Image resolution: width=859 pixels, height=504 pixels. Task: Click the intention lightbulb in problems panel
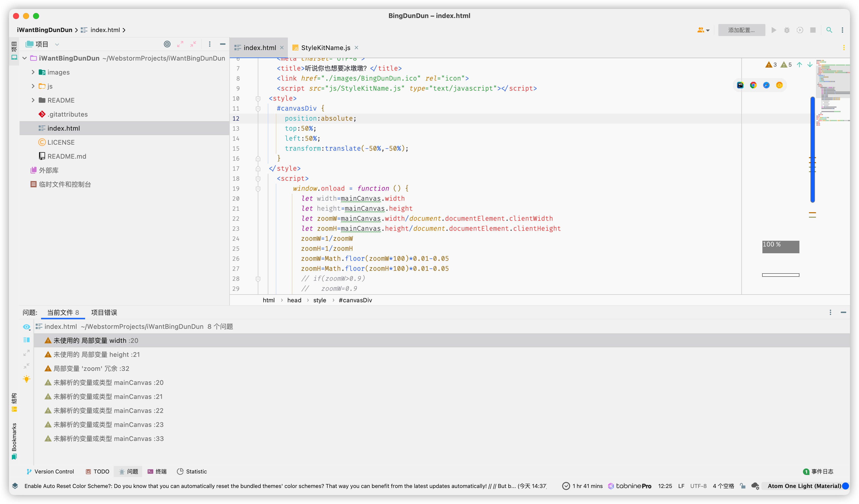[26, 379]
